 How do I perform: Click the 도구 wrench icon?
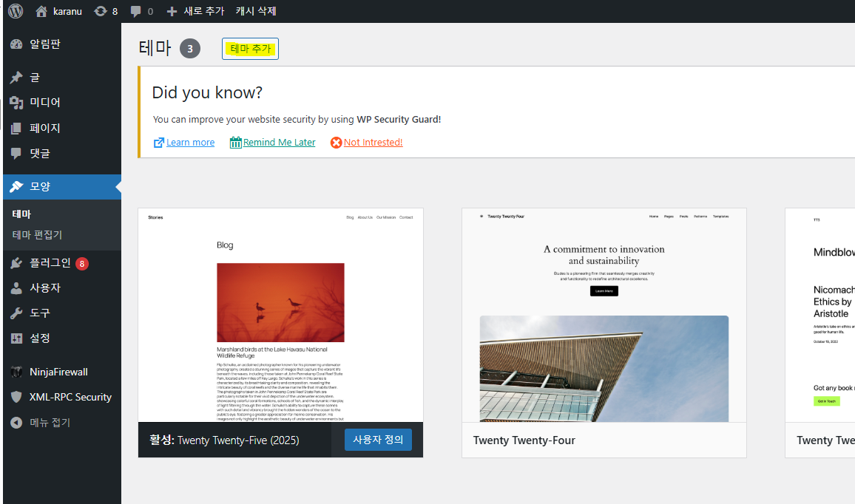(16, 313)
